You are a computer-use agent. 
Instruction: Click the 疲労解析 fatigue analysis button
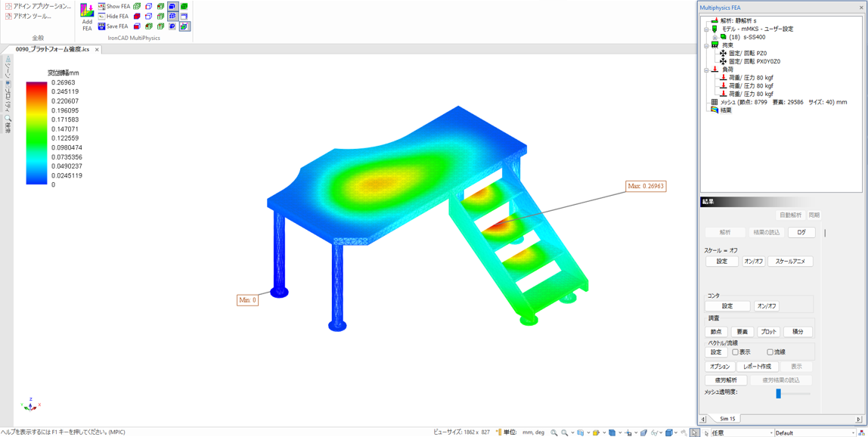pos(726,380)
